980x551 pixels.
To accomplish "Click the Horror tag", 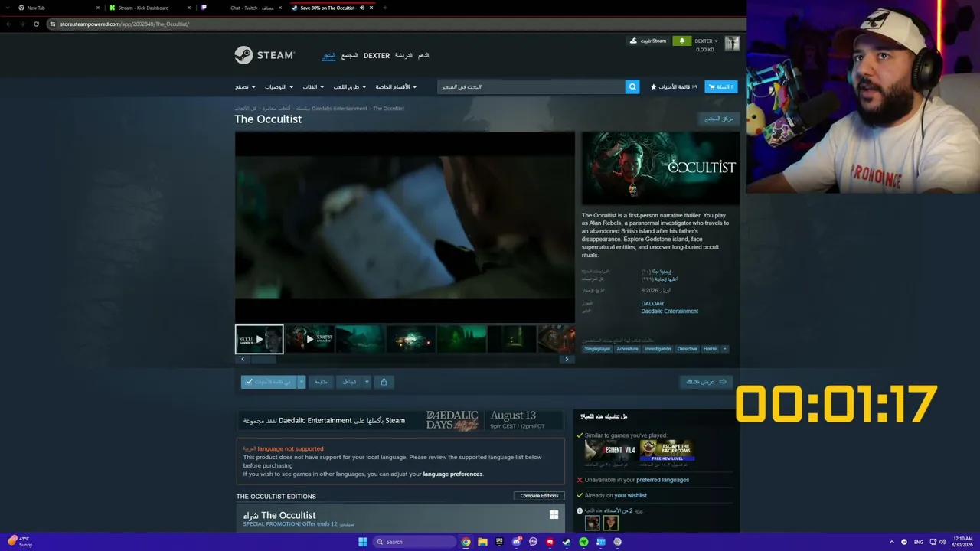I will click(x=710, y=349).
